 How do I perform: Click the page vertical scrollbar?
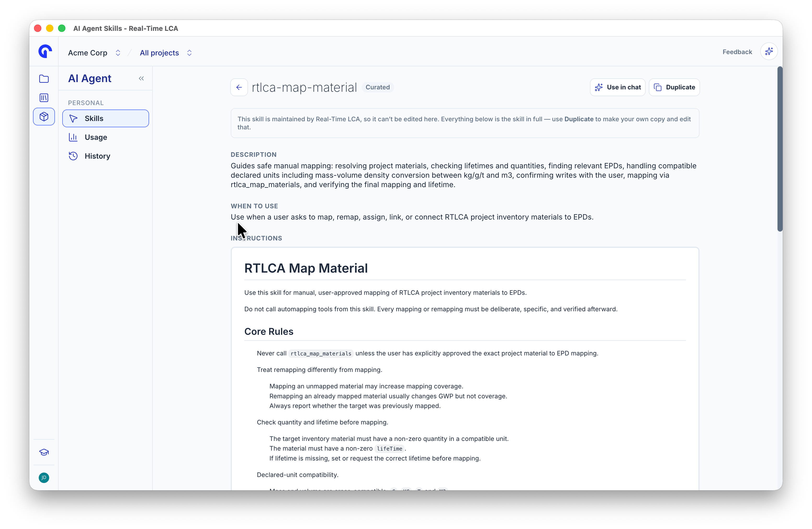(x=780, y=149)
